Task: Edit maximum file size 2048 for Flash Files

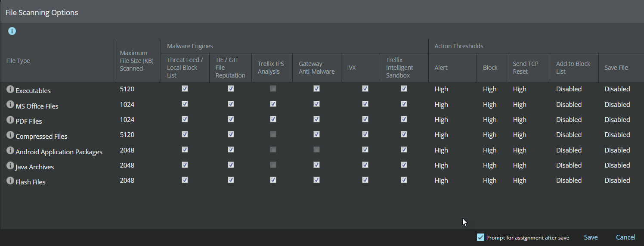Action: (127, 180)
